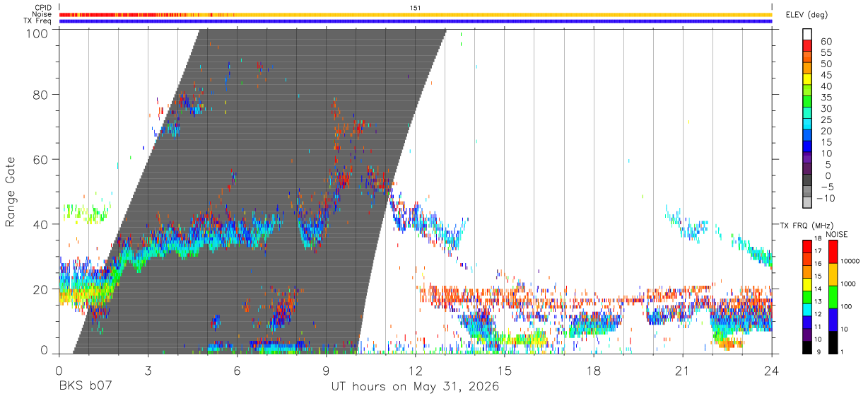Click the blue TX Freq status strip

[x=416, y=21]
